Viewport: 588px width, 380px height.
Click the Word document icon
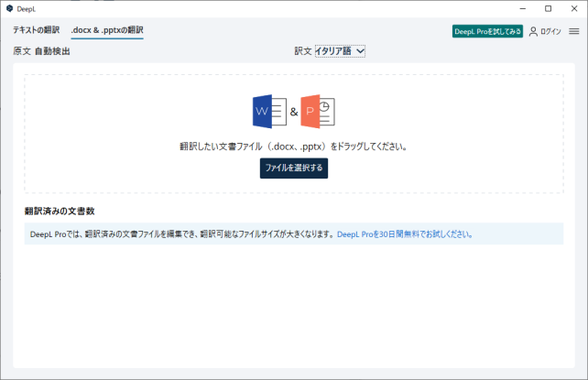coord(269,112)
